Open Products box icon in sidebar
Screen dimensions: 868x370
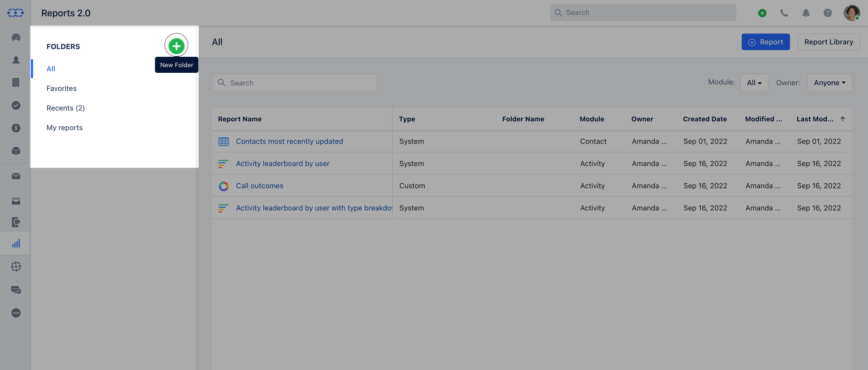tap(16, 151)
